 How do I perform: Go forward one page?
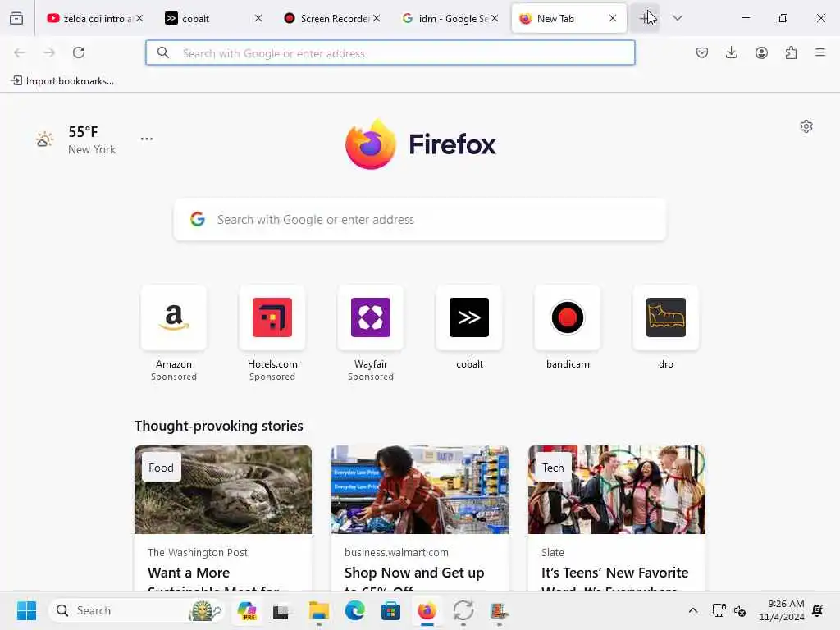(x=49, y=52)
